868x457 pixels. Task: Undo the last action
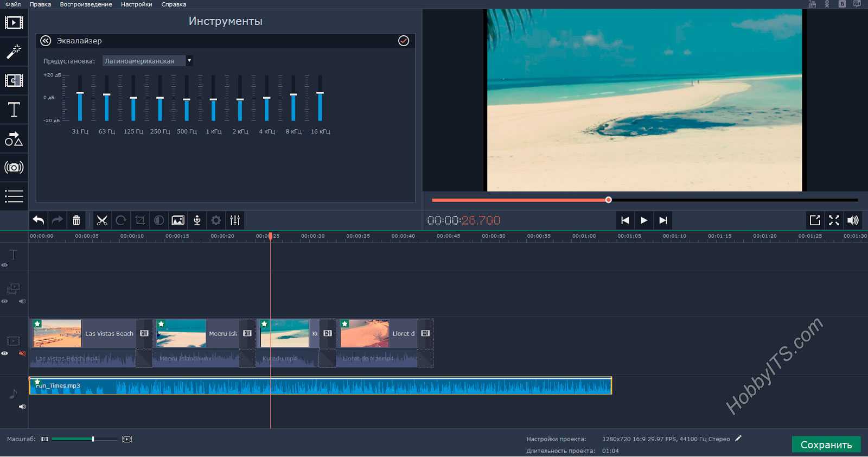click(39, 220)
